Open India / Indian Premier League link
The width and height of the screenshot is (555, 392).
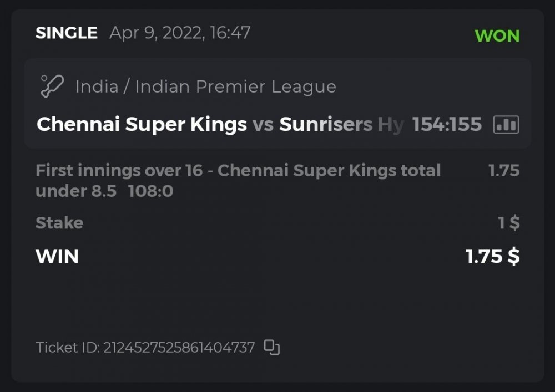205,87
